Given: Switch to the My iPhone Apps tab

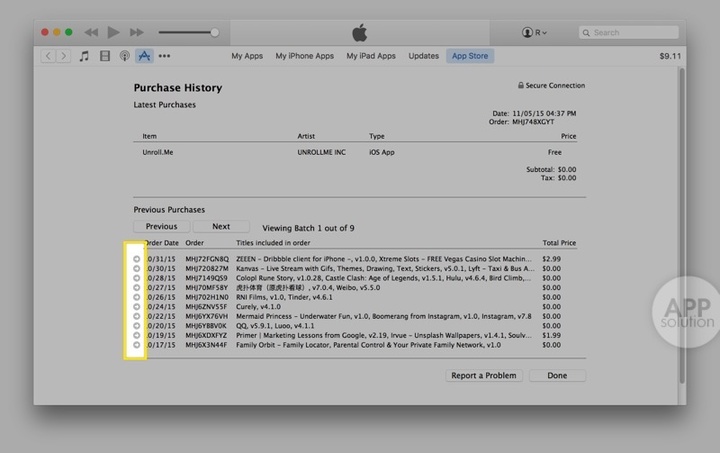Looking at the screenshot, I should pos(305,56).
